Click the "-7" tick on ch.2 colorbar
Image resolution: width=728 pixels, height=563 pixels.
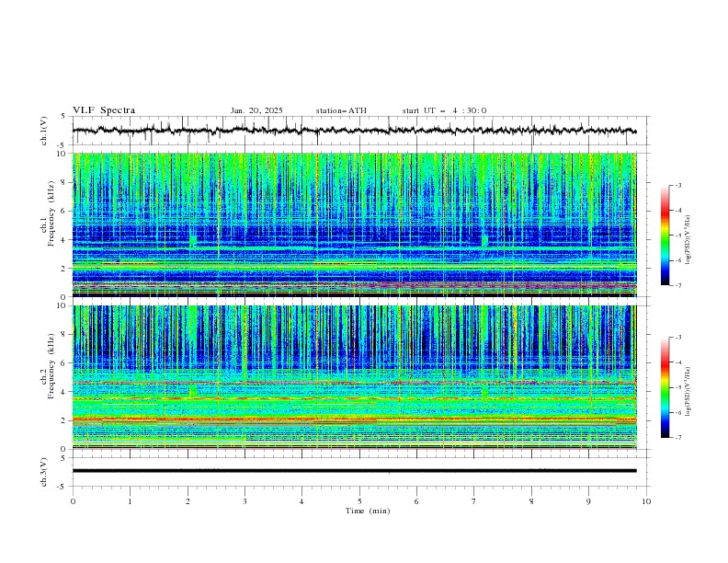[677, 437]
